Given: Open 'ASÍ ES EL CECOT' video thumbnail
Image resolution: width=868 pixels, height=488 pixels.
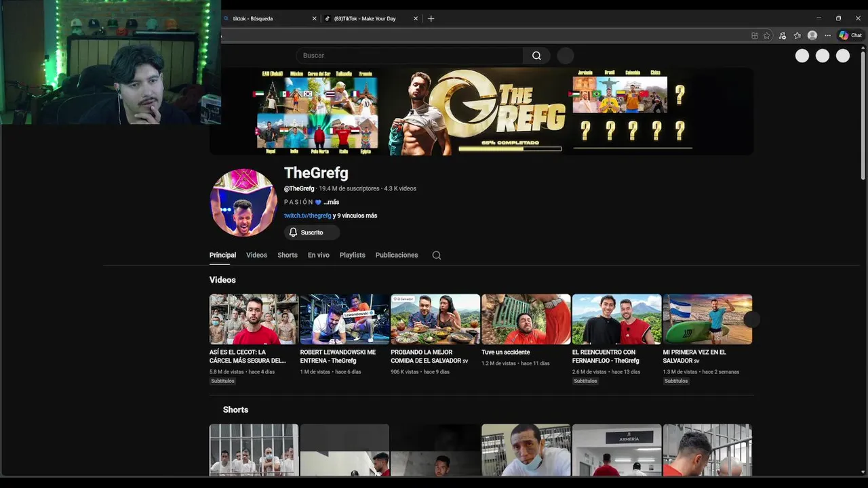Looking at the screenshot, I should 254,319.
